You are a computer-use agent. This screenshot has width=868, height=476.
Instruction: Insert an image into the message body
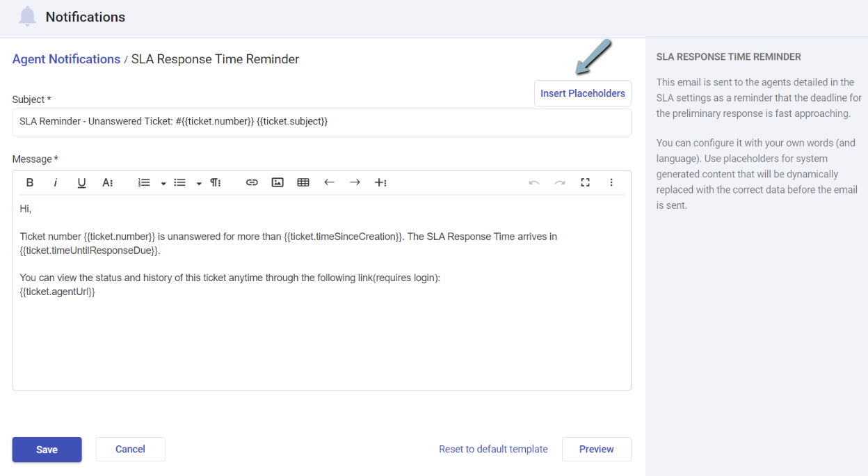pyautogui.click(x=278, y=182)
